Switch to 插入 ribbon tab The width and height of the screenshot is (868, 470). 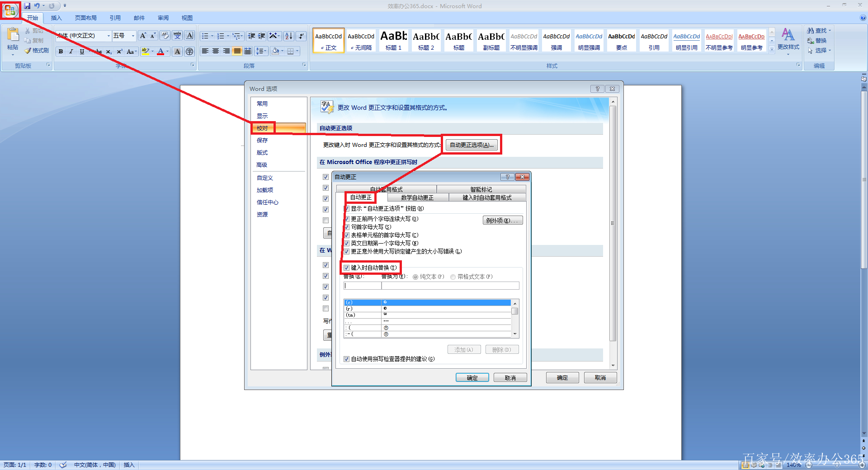(56, 18)
